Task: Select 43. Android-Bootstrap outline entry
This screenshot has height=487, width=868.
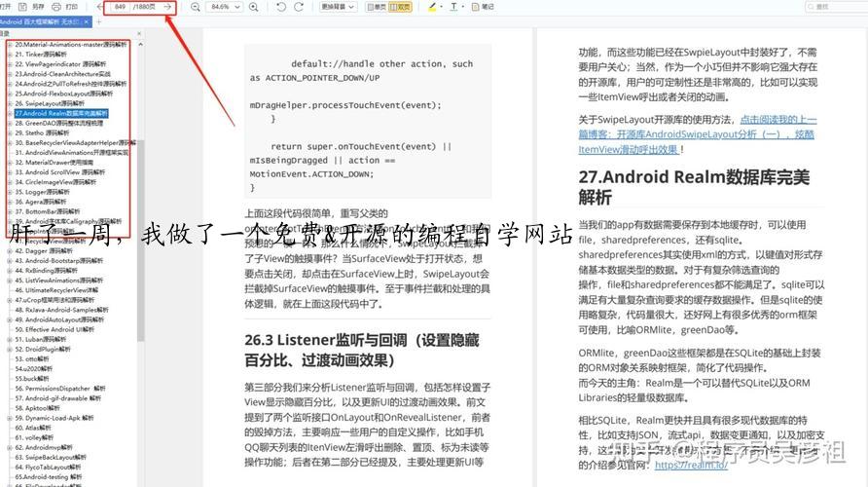Action: [58, 261]
